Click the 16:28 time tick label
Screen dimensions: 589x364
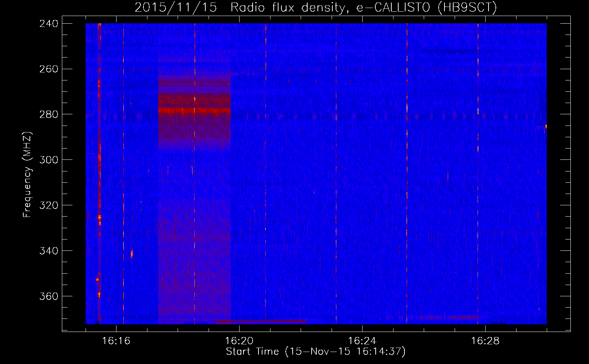click(485, 341)
